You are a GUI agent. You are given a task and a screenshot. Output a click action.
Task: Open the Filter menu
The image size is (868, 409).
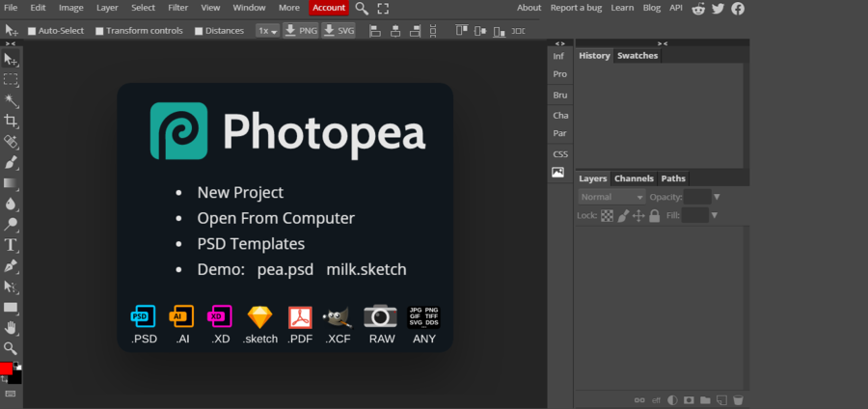click(x=178, y=8)
